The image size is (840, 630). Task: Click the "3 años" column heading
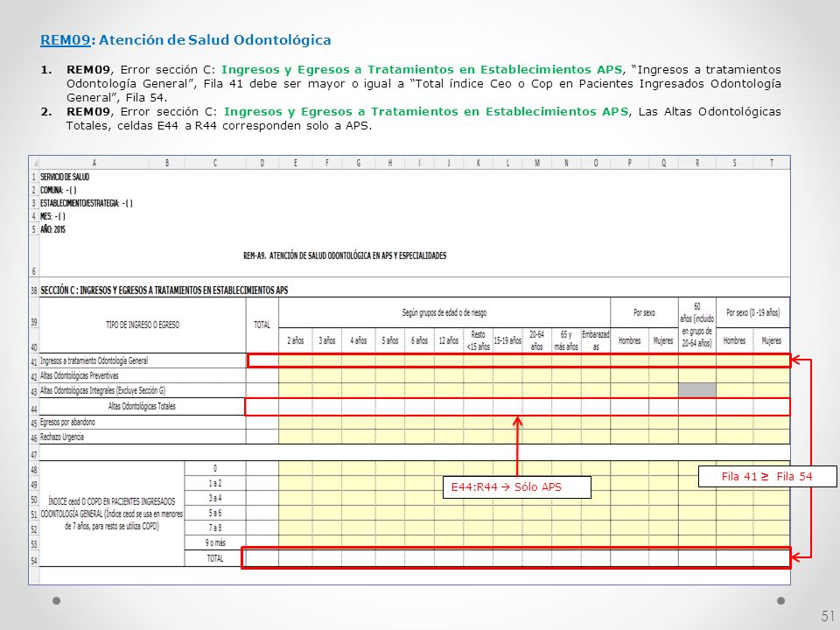pyautogui.click(x=326, y=340)
